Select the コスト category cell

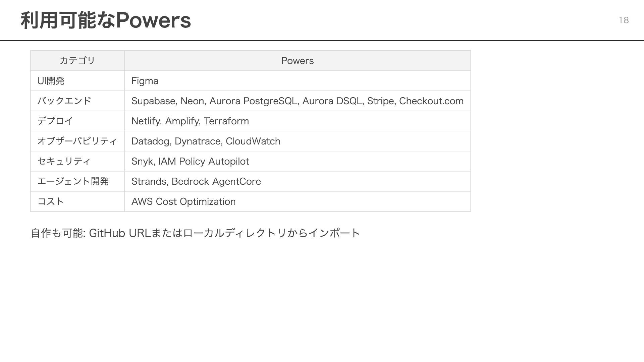(x=77, y=201)
